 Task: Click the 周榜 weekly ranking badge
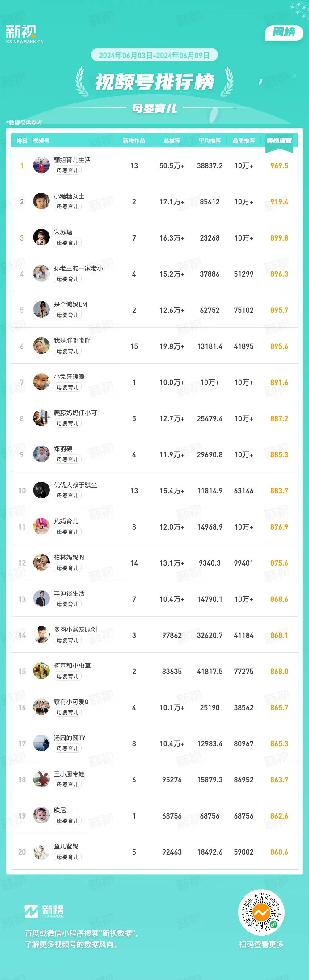284,33
